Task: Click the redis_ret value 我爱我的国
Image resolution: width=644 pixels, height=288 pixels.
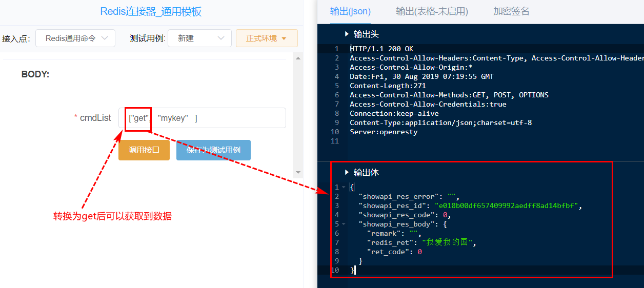Action: 447,242
